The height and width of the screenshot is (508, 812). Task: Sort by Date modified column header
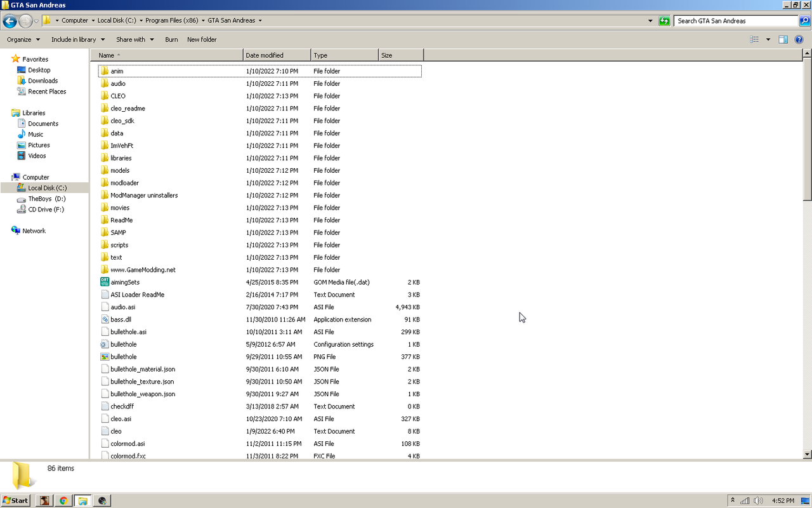[x=277, y=55]
